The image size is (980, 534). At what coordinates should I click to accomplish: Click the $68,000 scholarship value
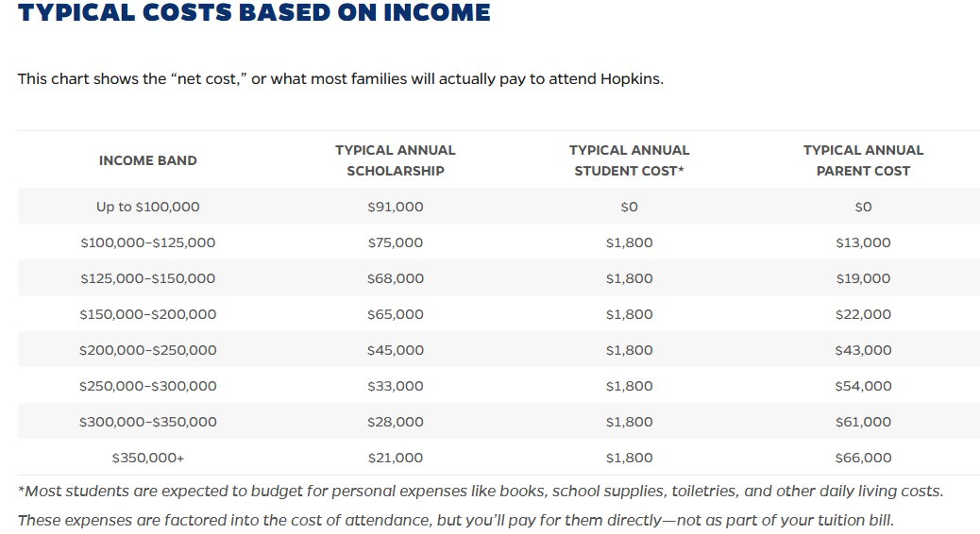396,278
